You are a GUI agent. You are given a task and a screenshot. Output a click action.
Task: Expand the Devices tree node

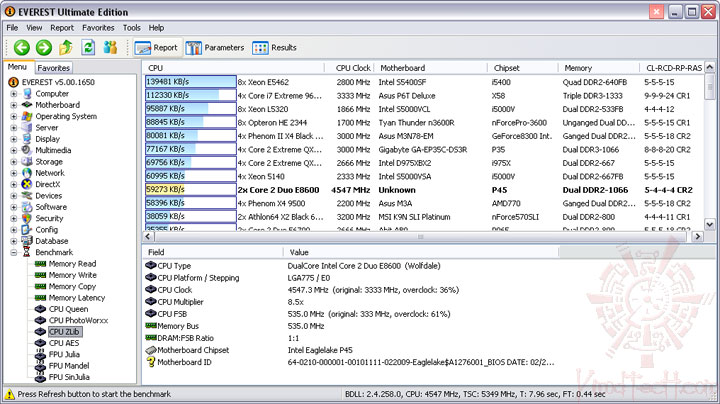tap(14, 196)
